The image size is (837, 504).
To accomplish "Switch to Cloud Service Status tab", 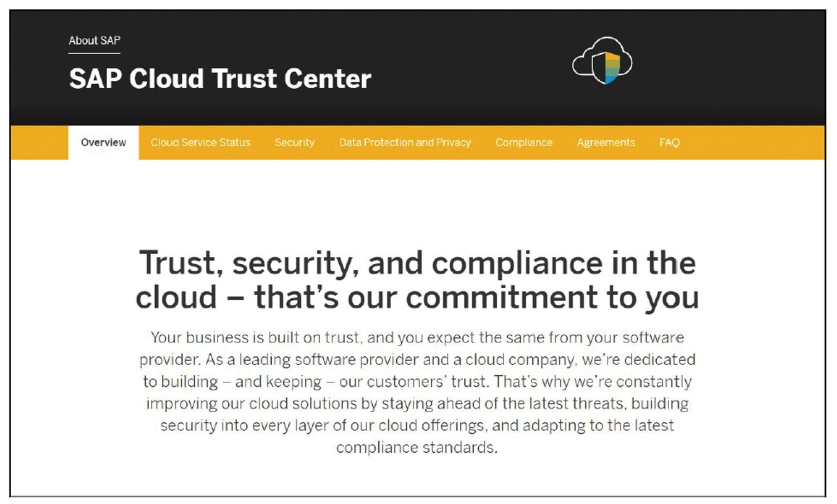I will [200, 142].
